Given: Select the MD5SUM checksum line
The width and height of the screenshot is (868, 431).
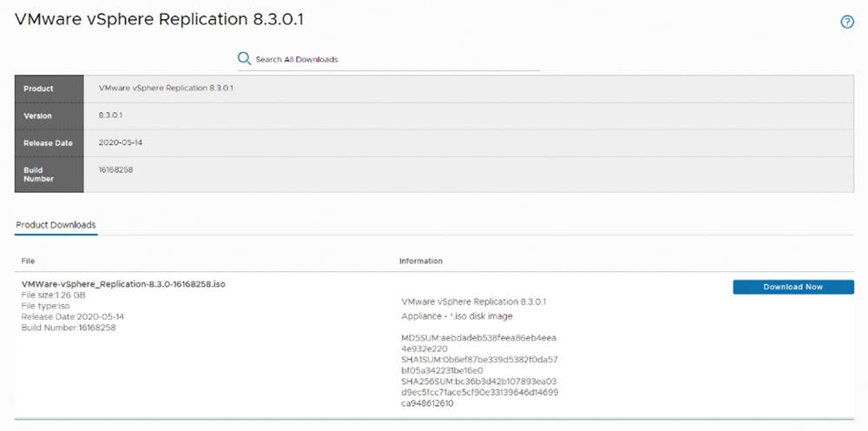Looking at the screenshot, I should pos(479,343).
